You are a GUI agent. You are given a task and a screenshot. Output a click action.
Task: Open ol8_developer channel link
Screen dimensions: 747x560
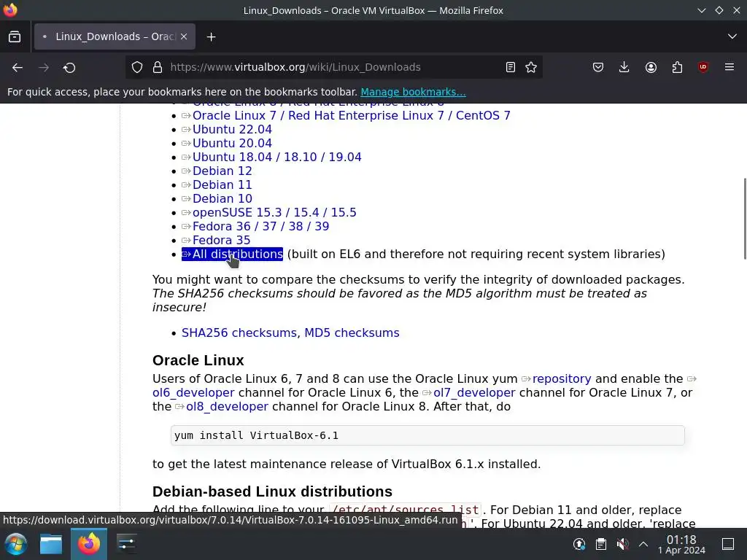coord(227,407)
